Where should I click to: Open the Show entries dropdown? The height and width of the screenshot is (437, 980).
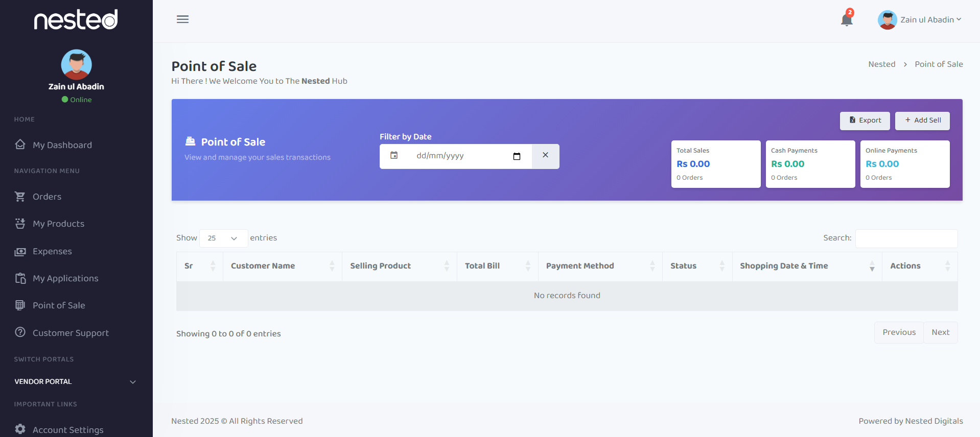pos(223,238)
